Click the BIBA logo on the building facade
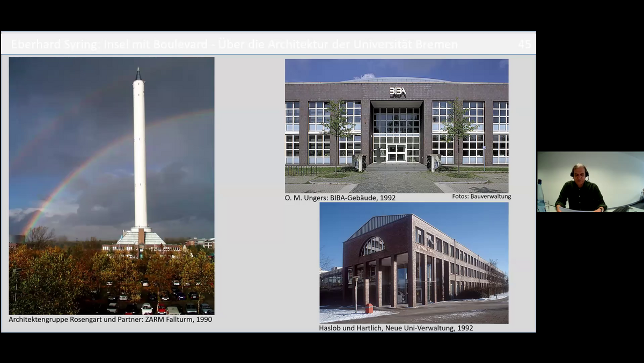This screenshot has width=644, height=363. (x=398, y=92)
